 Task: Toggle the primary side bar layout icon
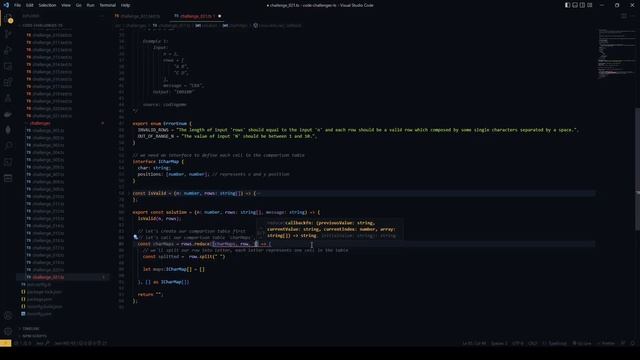click(x=567, y=5)
